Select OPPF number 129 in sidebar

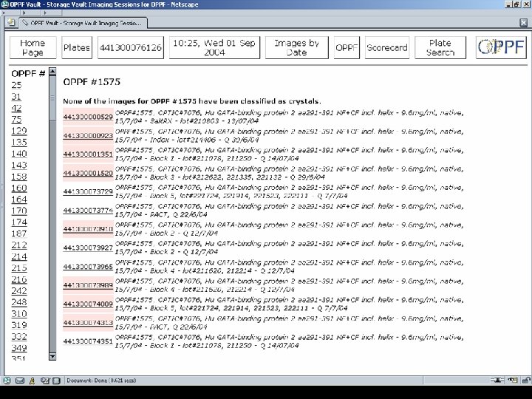click(x=19, y=131)
